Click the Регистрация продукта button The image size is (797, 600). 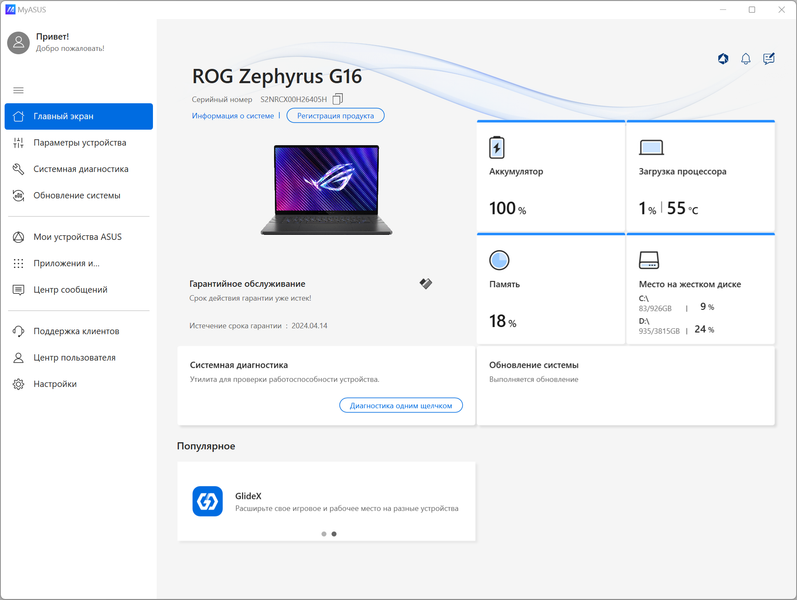click(x=335, y=116)
